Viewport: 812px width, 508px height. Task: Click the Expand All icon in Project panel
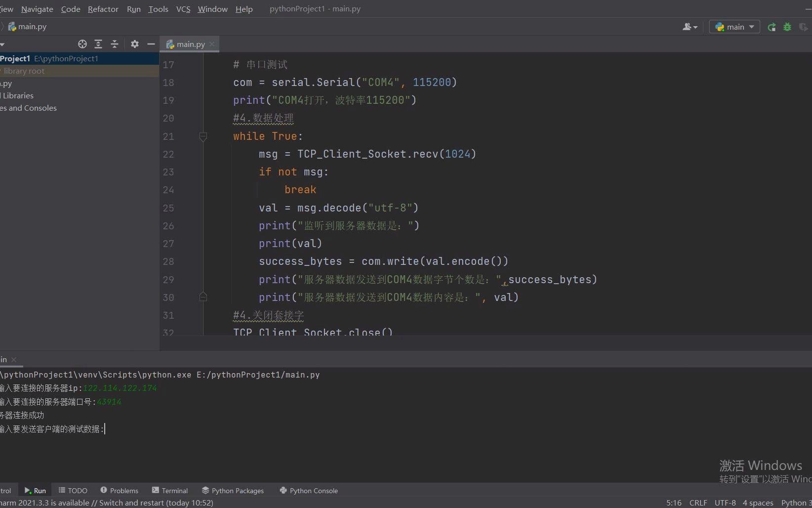tap(98, 44)
